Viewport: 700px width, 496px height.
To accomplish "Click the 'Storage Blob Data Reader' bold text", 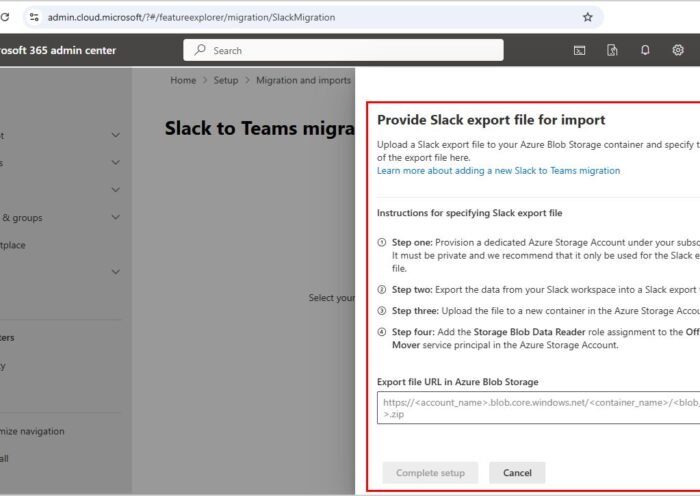I will (x=529, y=332).
